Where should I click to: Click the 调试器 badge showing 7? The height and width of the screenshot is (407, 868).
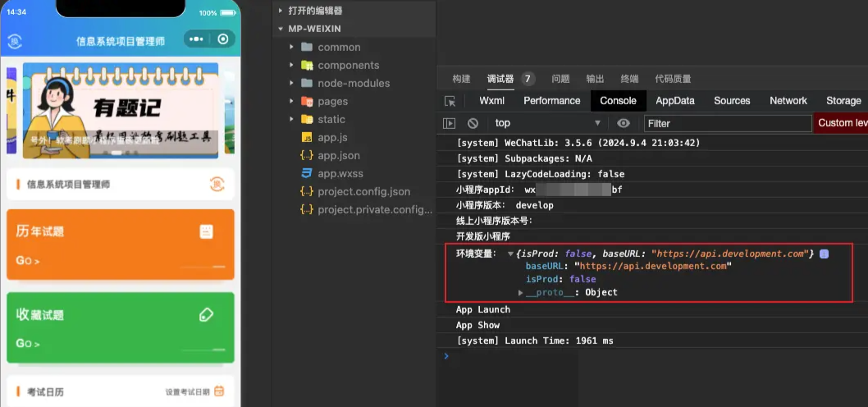pos(528,79)
